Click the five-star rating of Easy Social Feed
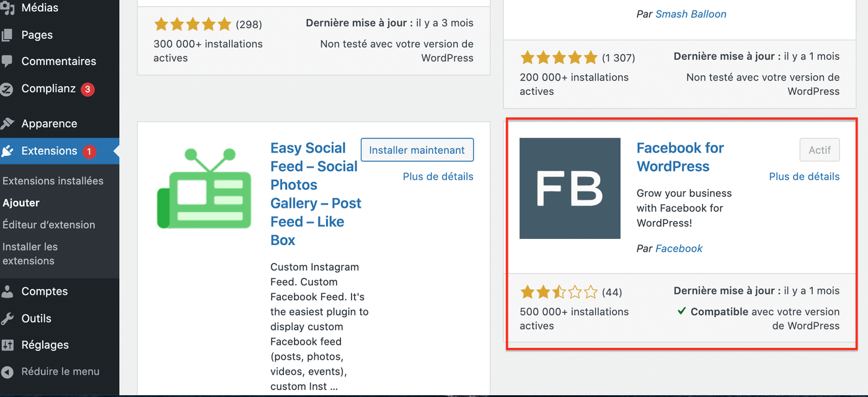 (192, 24)
